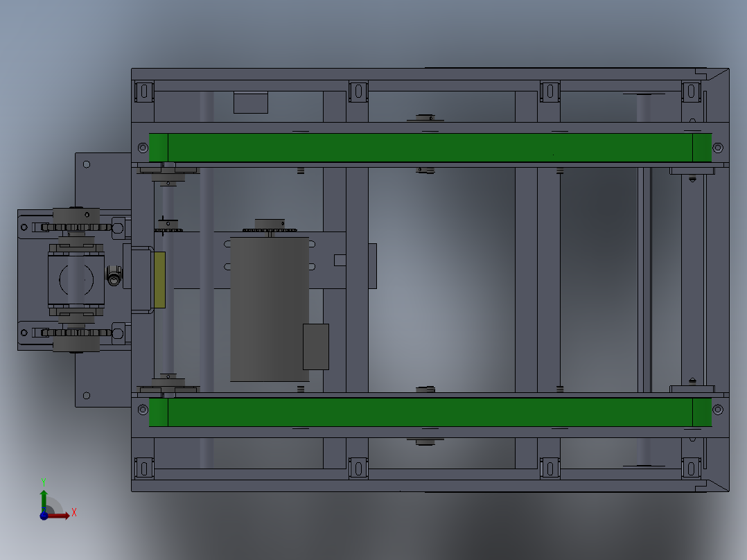The image size is (747, 560).
Task: Select the upper chain on the left drive unit
Action: pos(76,227)
